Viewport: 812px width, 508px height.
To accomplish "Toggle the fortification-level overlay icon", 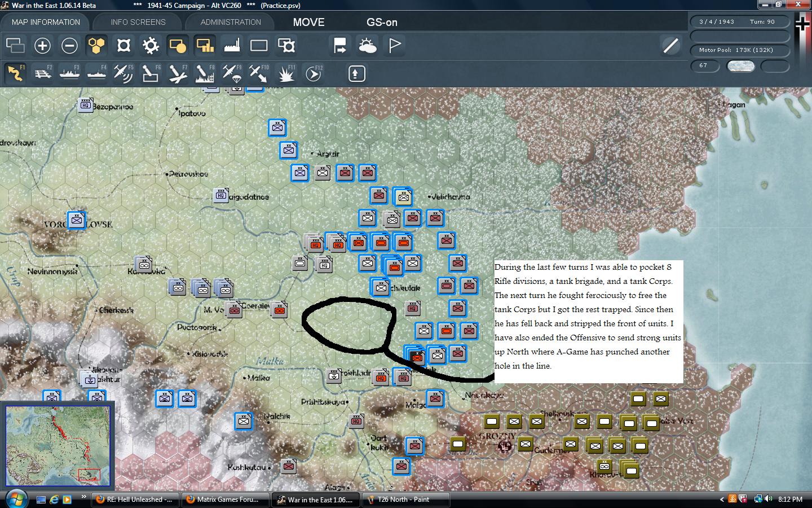I will (x=123, y=45).
